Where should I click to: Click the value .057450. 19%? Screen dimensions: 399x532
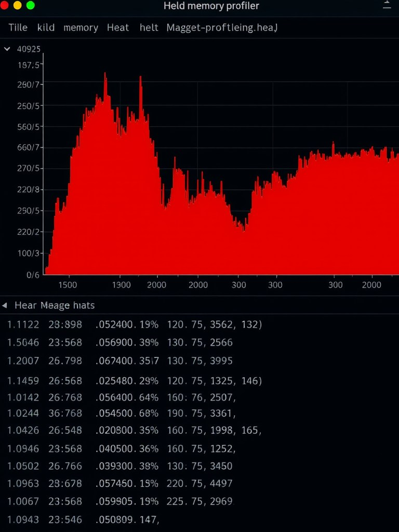pos(127,483)
